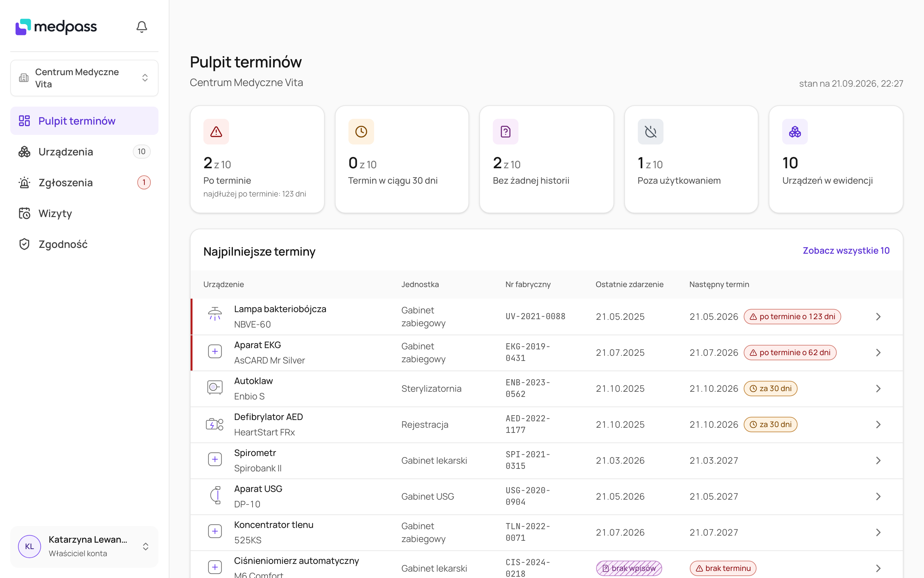Screen dimensions: 924x578
Task: Click the Ciśnieniomierz automatyczny device name
Action: coord(296,560)
